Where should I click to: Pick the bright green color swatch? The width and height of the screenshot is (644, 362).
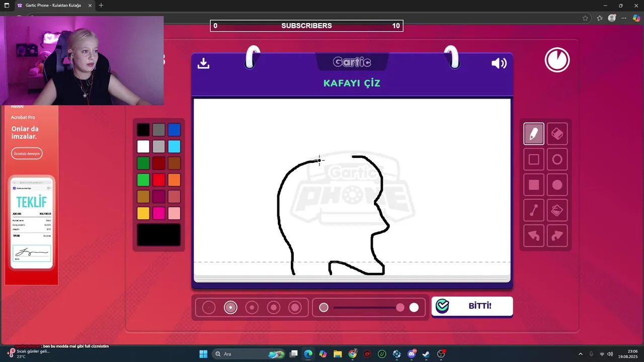[143, 180]
